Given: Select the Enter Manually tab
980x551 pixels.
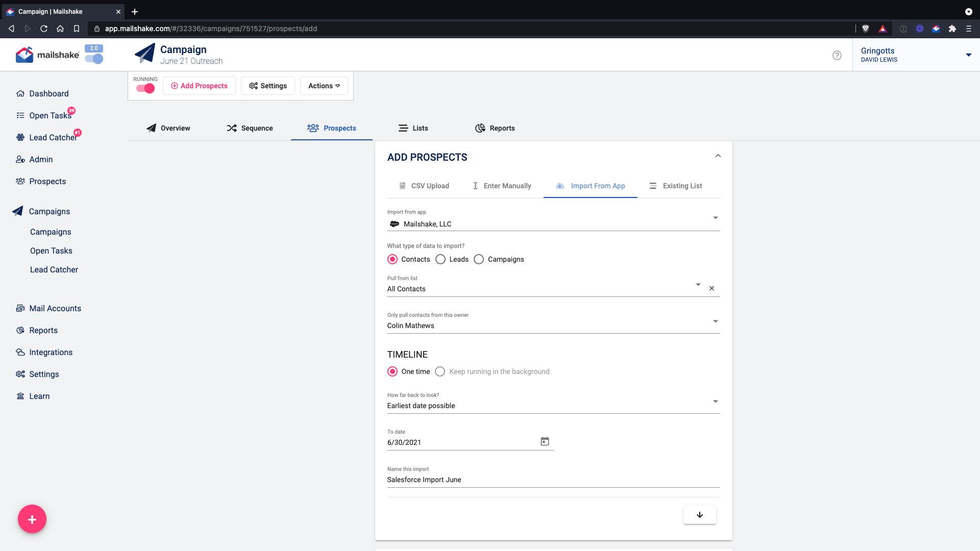Looking at the screenshot, I should pos(502,186).
